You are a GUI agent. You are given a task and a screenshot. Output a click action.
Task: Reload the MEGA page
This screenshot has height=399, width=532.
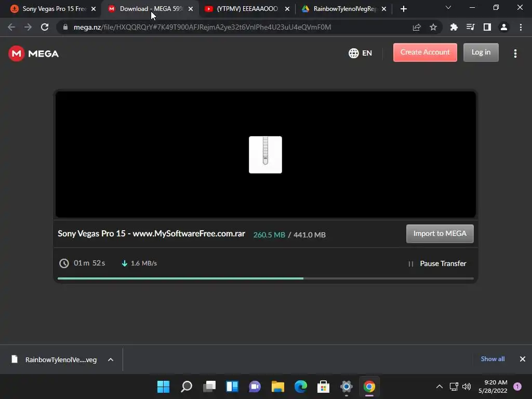(45, 27)
